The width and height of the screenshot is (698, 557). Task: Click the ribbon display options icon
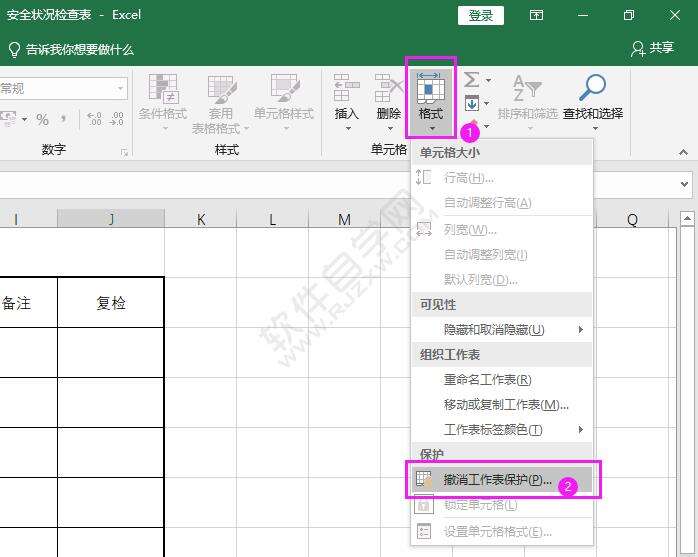coord(536,15)
